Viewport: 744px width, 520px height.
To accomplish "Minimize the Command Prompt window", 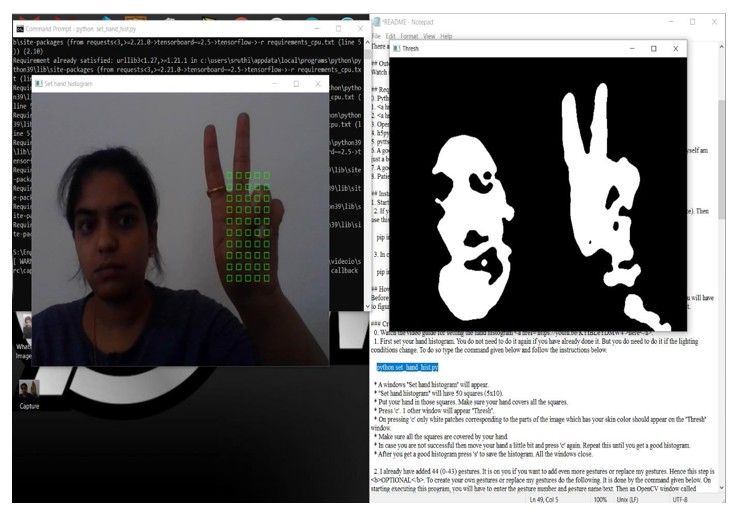I will click(316, 28).
